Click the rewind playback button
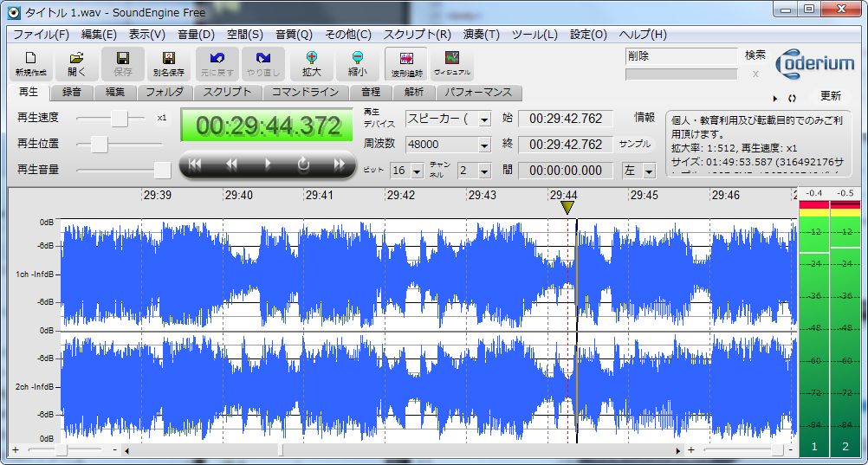This screenshot has height=465, width=868. pyautogui.click(x=231, y=164)
